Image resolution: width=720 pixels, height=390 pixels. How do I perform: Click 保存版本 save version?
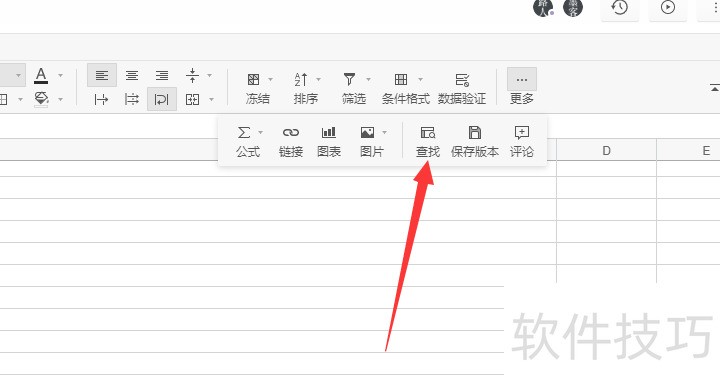(x=475, y=141)
